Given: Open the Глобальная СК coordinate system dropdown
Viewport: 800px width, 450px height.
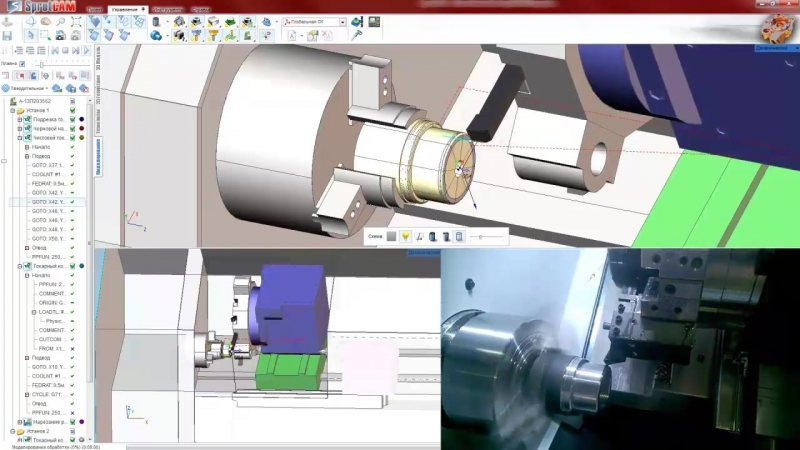Looking at the screenshot, I should (343, 22).
